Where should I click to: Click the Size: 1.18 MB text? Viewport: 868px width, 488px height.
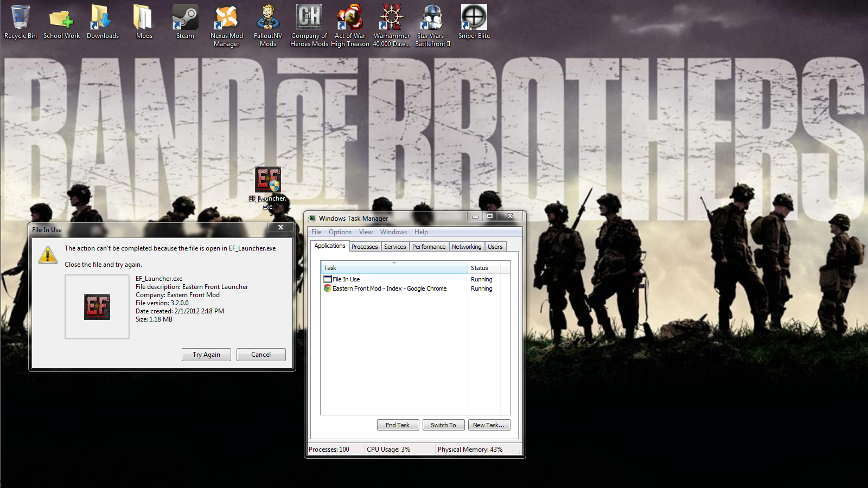(154, 319)
